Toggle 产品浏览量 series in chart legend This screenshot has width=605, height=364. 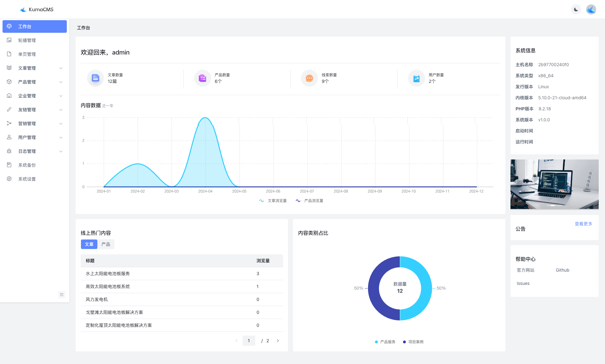pos(310,201)
